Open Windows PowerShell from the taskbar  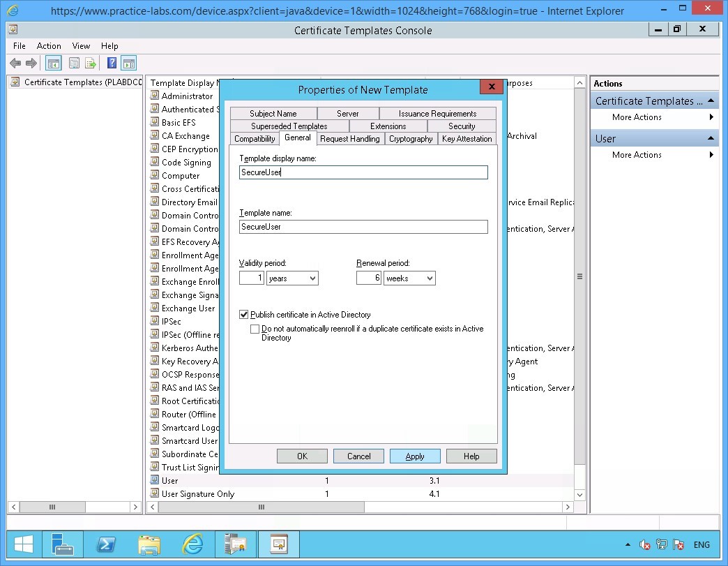click(106, 544)
